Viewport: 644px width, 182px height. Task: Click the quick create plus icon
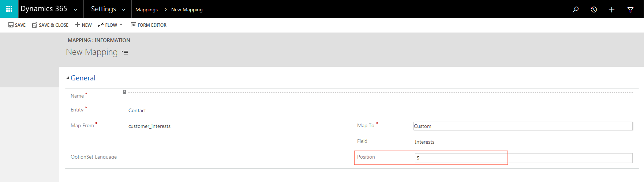click(611, 10)
